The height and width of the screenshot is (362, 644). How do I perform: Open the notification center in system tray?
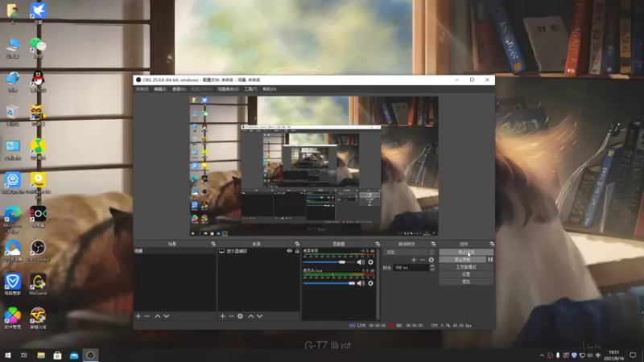(633, 356)
